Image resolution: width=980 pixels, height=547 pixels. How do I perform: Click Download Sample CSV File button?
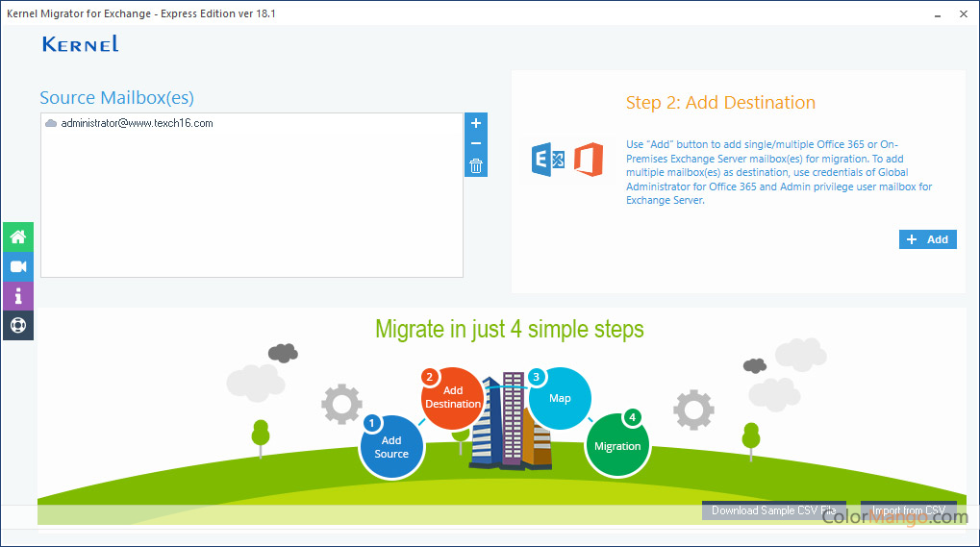(773, 510)
